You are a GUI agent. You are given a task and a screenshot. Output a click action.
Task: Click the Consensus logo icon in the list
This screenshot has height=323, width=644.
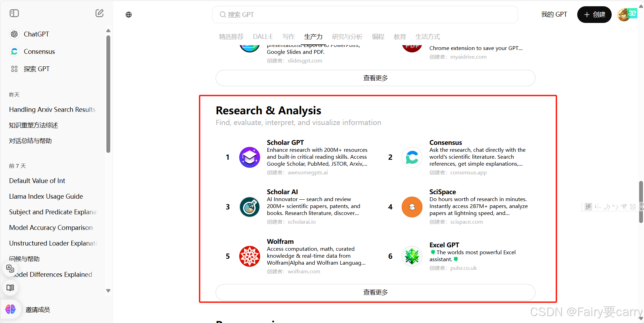tap(412, 157)
